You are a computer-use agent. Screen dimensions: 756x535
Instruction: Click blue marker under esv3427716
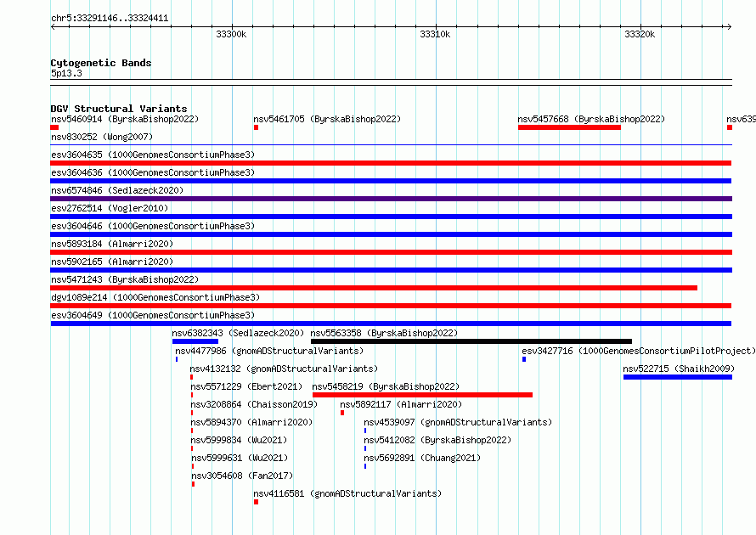point(524,359)
